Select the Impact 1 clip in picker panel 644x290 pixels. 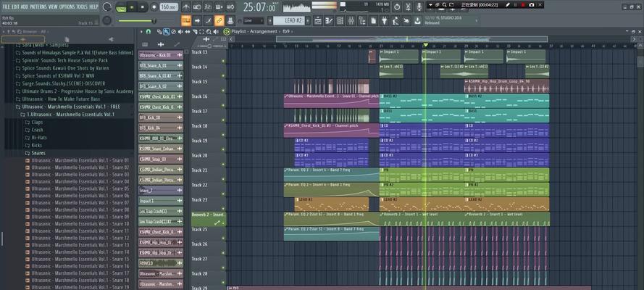pyautogui.click(x=161, y=201)
